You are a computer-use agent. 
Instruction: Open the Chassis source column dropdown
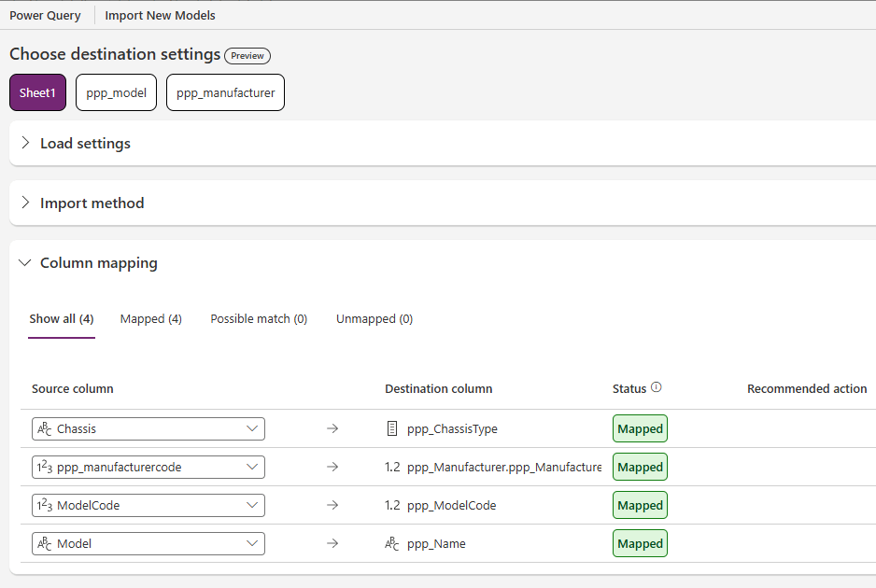251,429
